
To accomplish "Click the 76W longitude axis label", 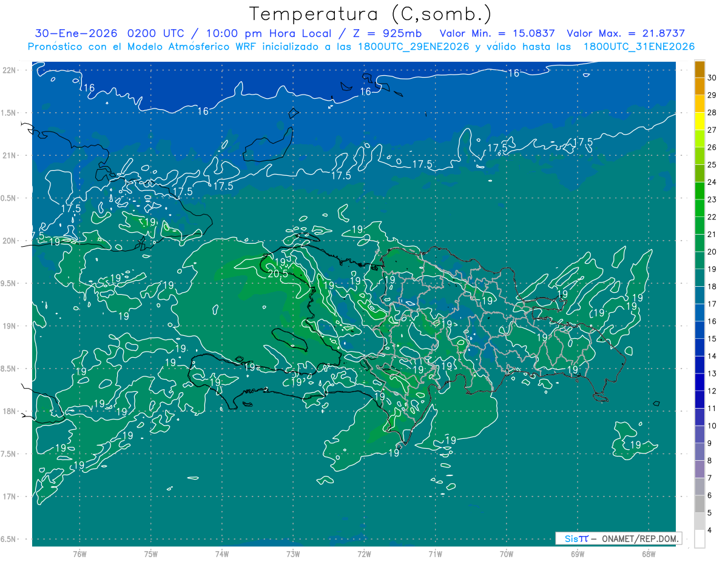I will click(79, 554).
